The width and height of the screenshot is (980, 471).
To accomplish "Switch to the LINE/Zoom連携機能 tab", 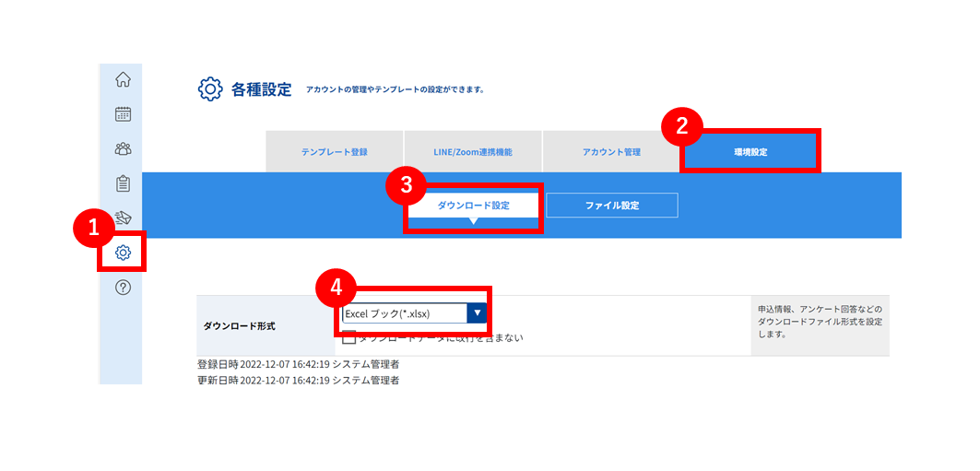I will [x=473, y=152].
